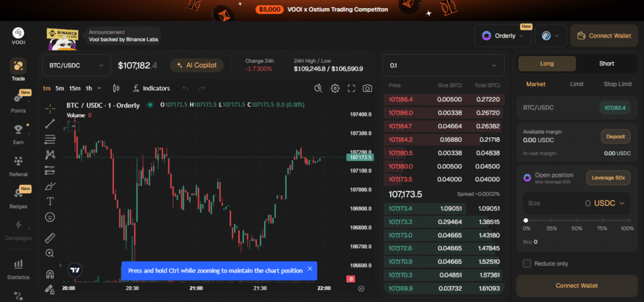Open chart settings gear icon
The height and width of the screenshot is (302, 644).
point(335,89)
